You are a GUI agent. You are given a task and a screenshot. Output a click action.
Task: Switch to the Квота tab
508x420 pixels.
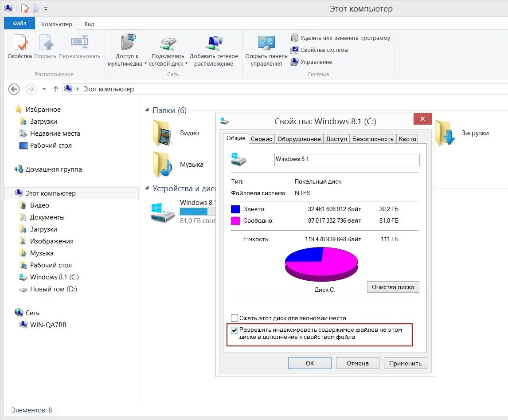[x=407, y=139]
